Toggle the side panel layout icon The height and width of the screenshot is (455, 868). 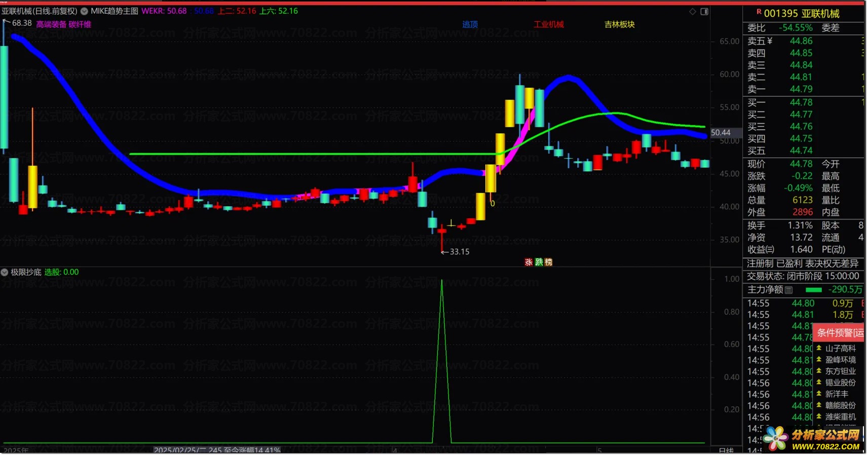point(704,11)
